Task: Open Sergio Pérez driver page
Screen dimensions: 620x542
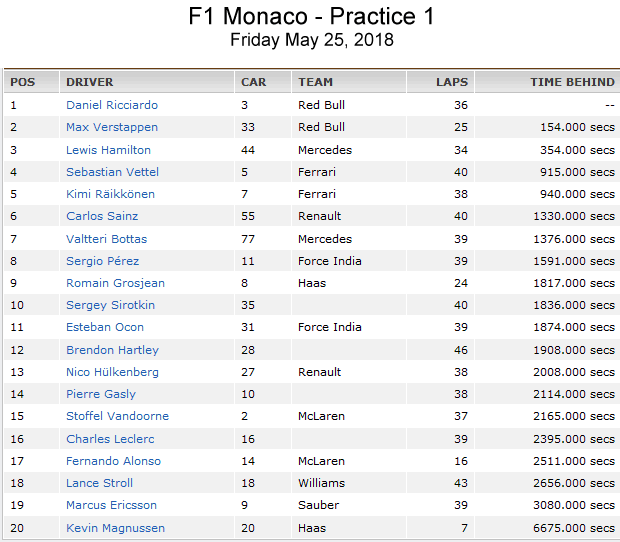Action: point(102,261)
